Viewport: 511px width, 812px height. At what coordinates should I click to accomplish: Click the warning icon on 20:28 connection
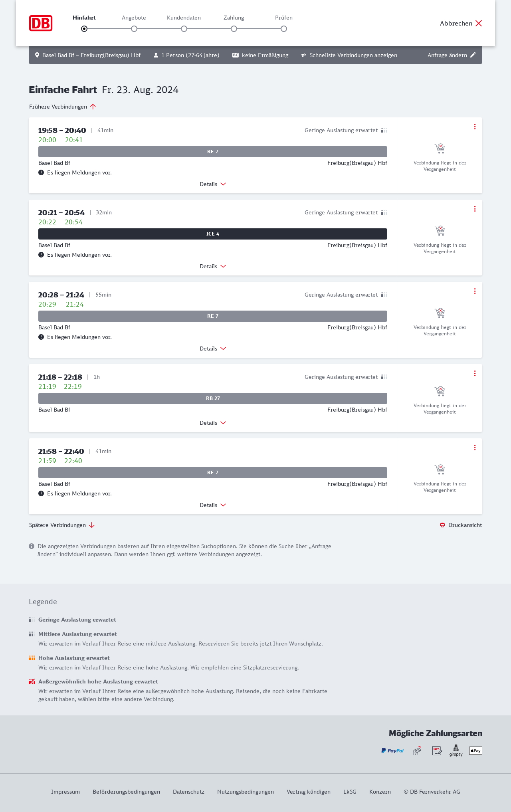(x=41, y=337)
